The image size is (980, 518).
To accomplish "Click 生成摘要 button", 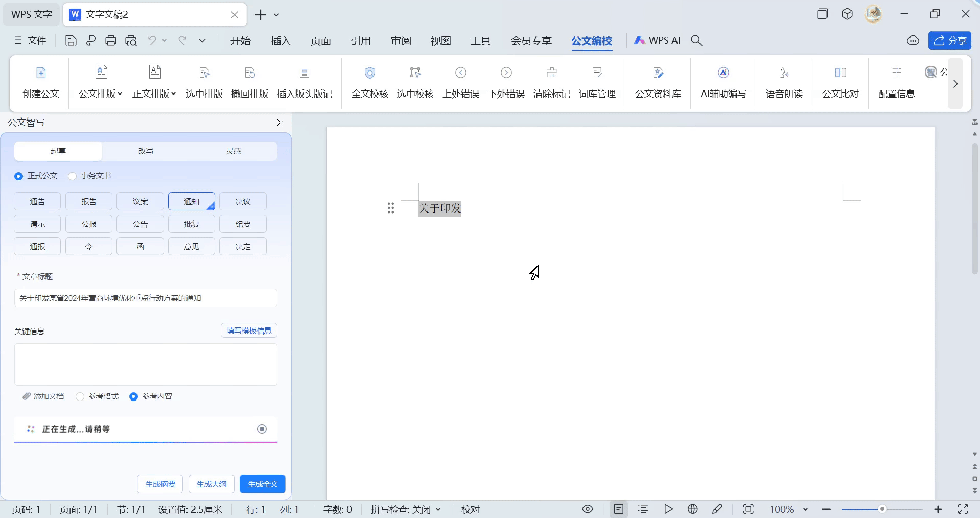I will (x=160, y=484).
